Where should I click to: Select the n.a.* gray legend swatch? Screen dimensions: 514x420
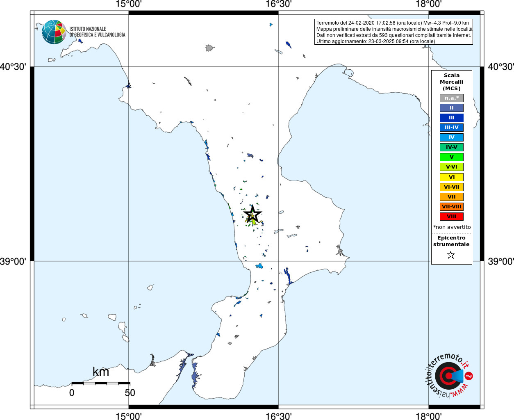point(452,98)
